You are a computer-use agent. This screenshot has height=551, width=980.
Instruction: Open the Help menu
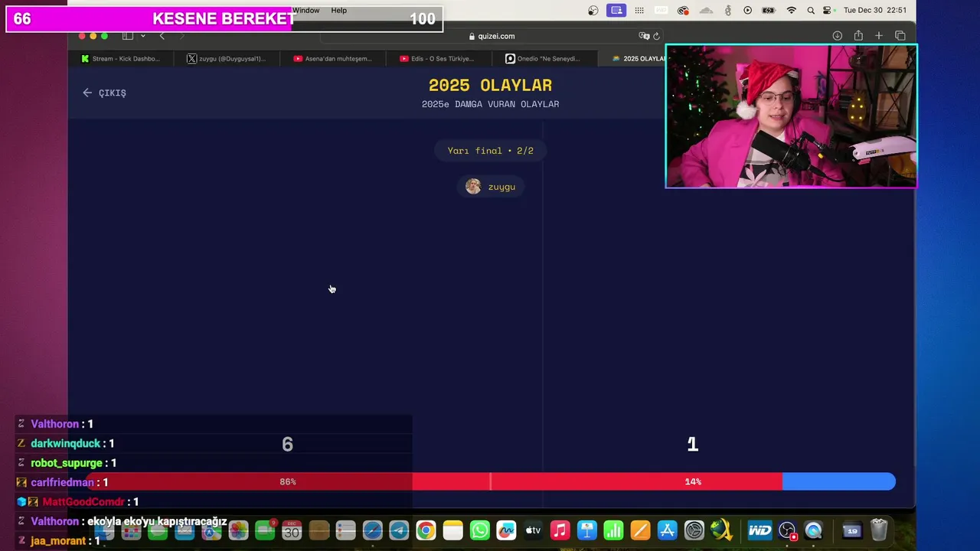[339, 11]
